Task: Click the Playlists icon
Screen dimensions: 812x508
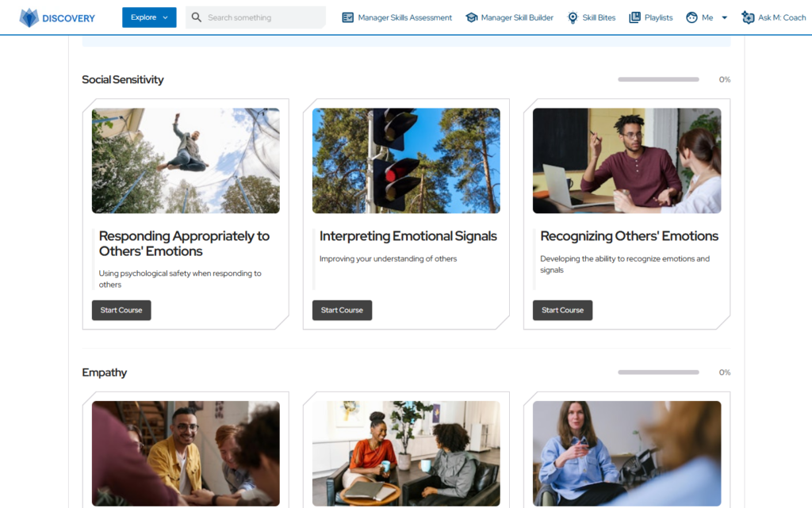Action: coord(634,17)
